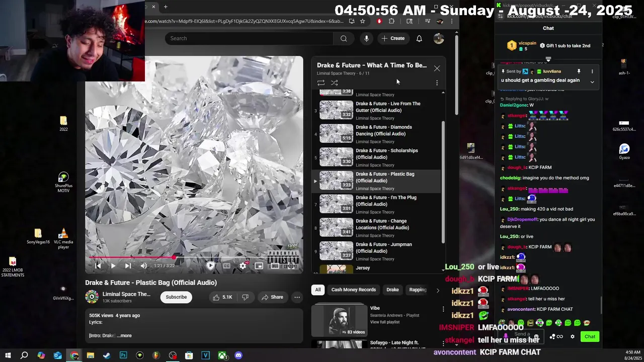Click the Create button
This screenshot has height=362, width=644.
(x=392, y=38)
